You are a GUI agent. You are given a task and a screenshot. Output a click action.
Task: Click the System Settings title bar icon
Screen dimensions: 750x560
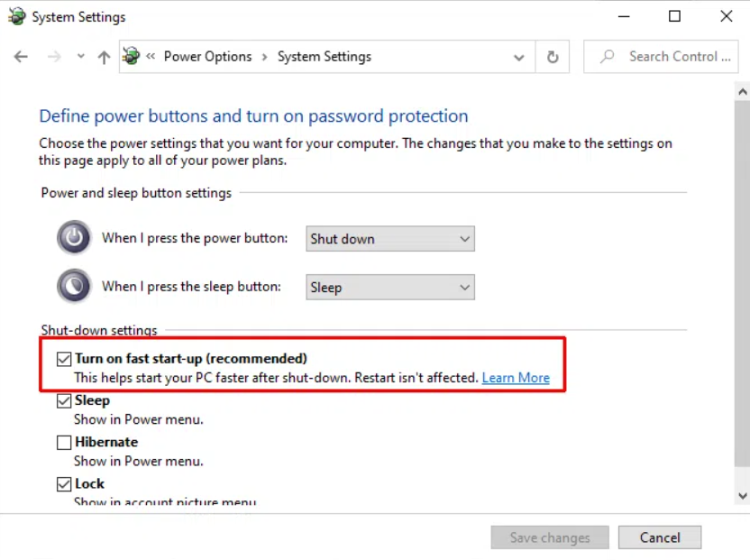coord(17,16)
